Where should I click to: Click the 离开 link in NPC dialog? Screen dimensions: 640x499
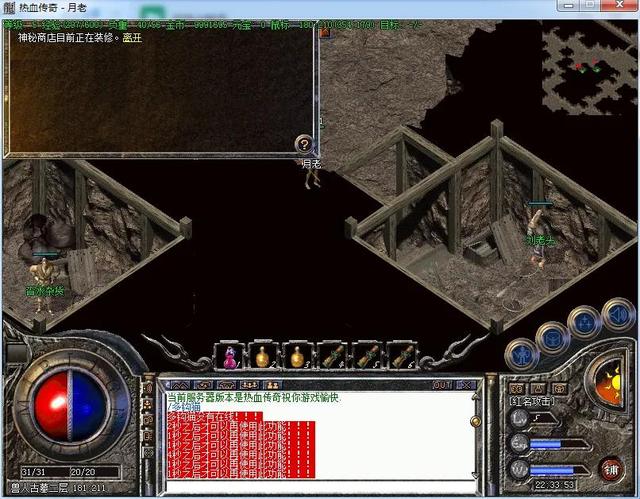coord(132,38)
